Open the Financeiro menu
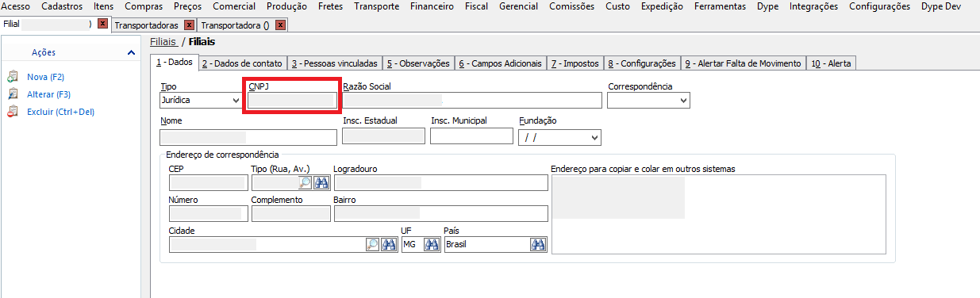This screenshot has width=980, height=298. coord(432,6)
